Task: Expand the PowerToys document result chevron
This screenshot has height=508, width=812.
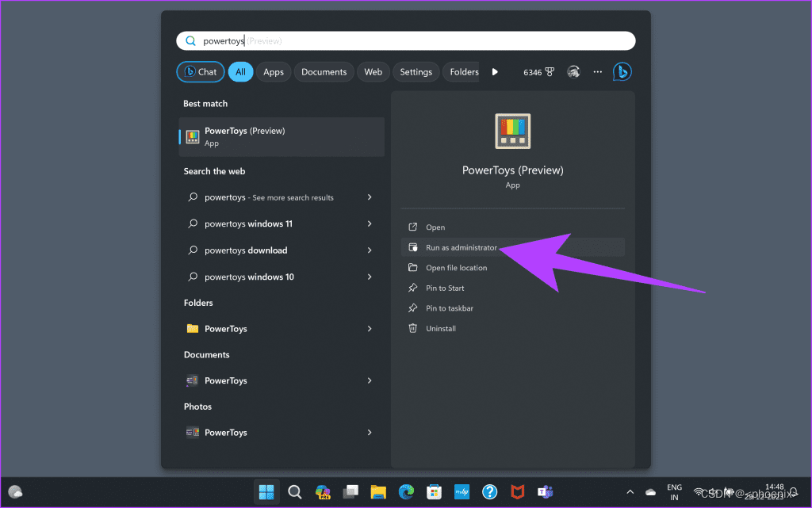Action: [x=370, y=380]
